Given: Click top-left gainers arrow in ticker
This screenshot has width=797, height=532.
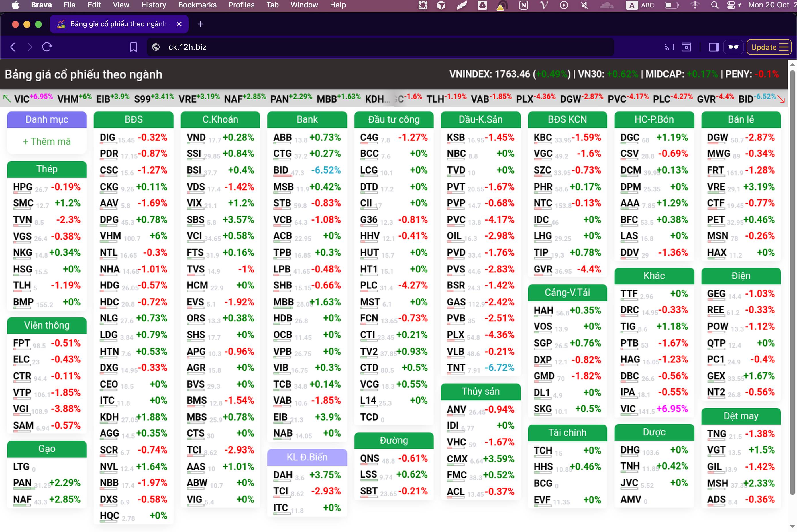Looking at the screenshot, I should 7,98.
